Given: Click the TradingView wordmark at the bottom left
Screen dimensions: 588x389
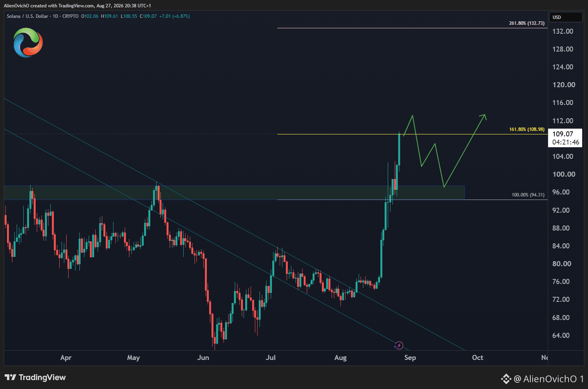Looking at the screenshot, I should (x=42, y=377).
